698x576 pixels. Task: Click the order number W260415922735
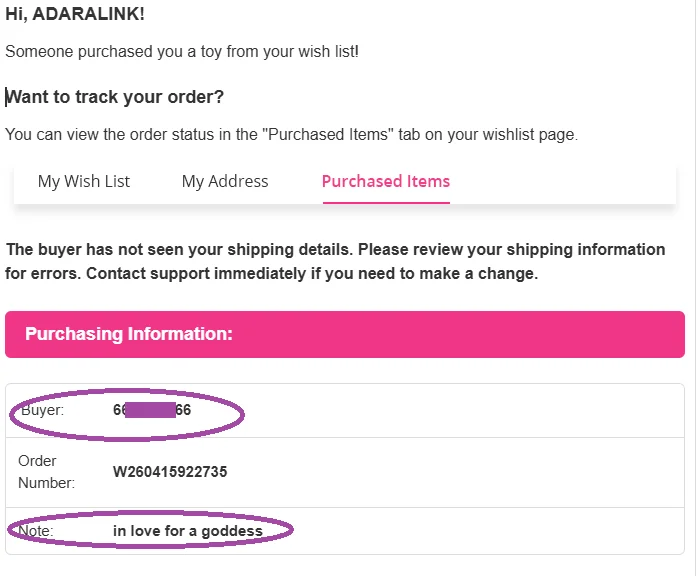coord(170,472)
